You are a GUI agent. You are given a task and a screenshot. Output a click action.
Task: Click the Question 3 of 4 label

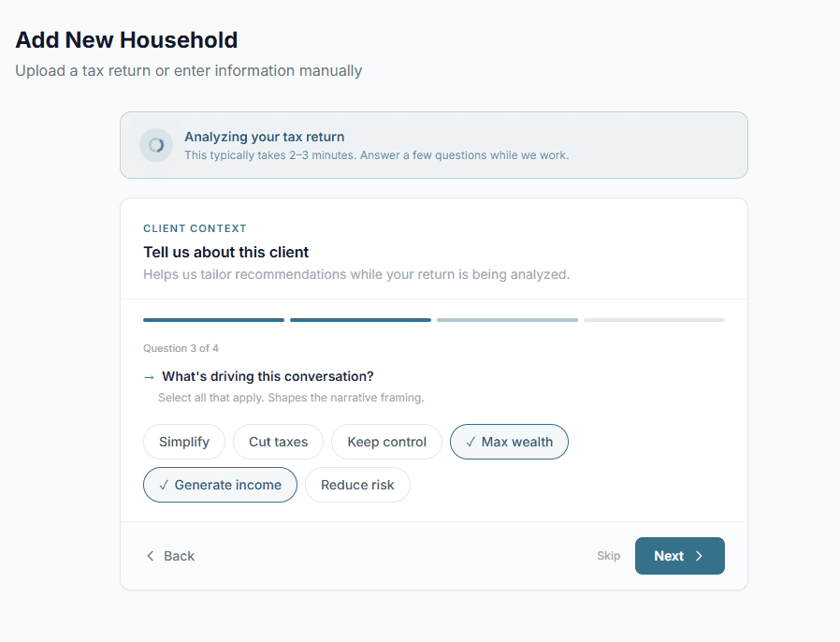[181, 347]
